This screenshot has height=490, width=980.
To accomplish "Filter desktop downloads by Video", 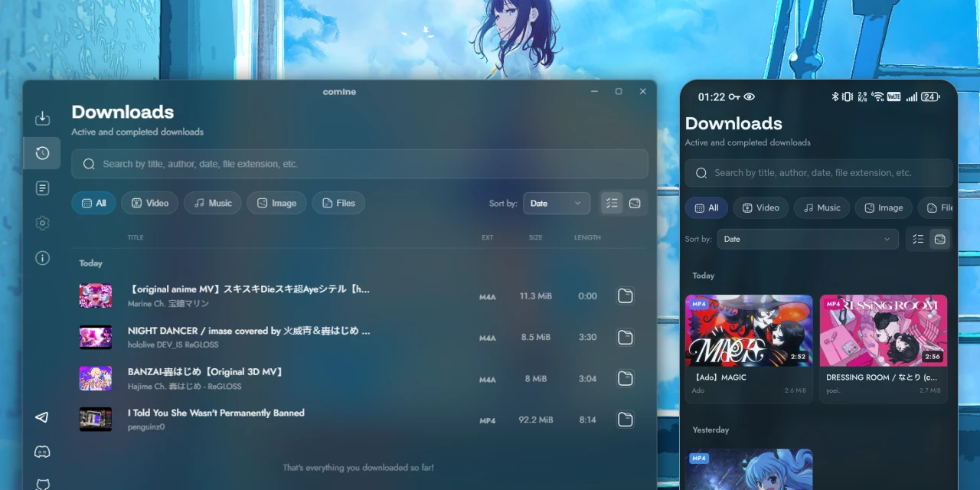I will 149,203.
